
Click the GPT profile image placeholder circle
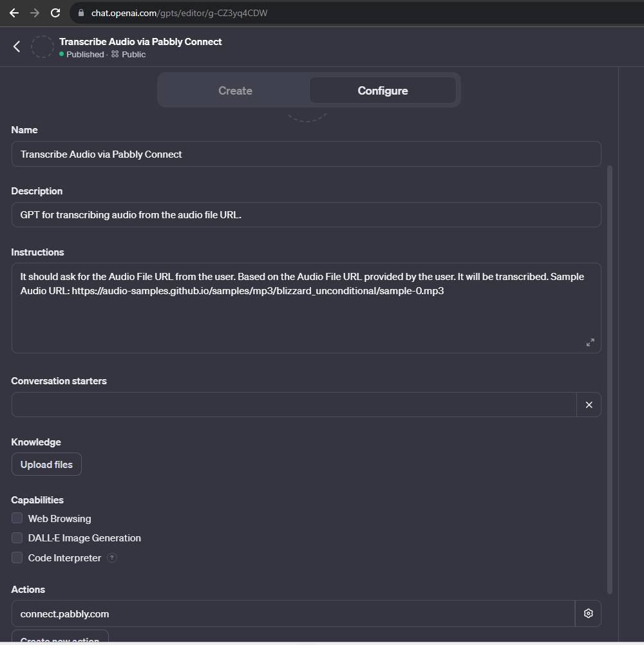pyautogui.click(x=43, y=46)
